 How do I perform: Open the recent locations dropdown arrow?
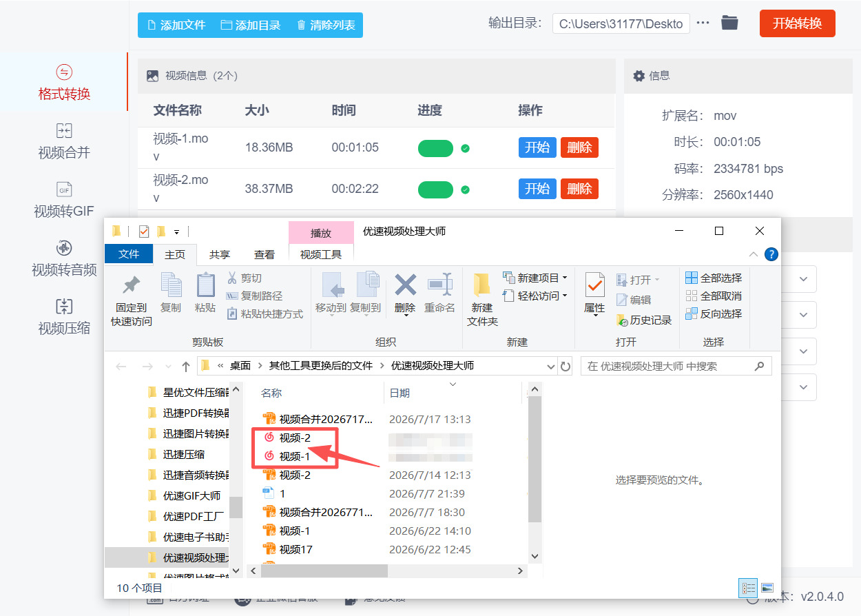point(168,367)
